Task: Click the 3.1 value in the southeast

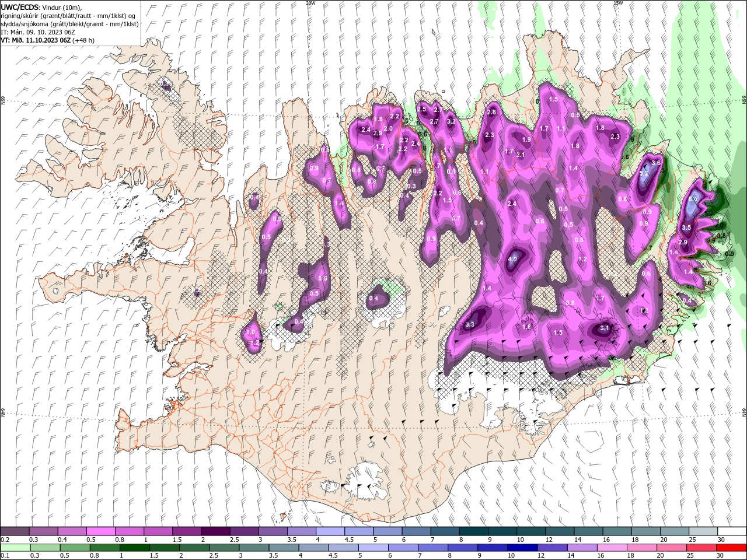Action: click(x=605, y=328)
